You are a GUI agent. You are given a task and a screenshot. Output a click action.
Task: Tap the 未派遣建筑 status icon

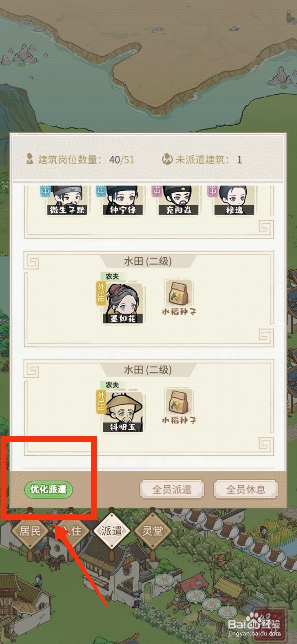pyautogui.click(x=167, y=159)
